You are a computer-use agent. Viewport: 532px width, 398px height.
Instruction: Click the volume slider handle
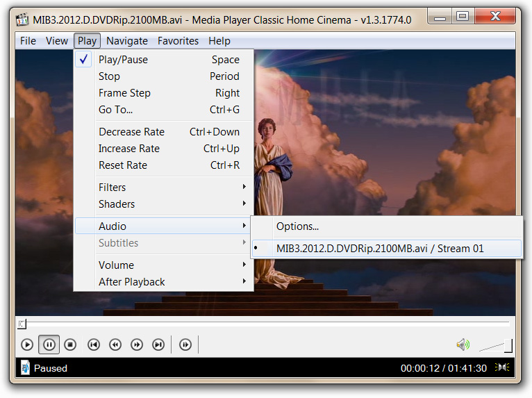508,346
